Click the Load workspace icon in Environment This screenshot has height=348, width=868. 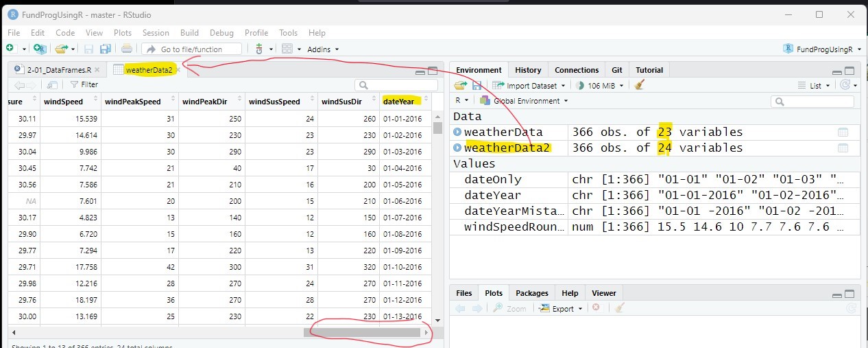[461, 85]
